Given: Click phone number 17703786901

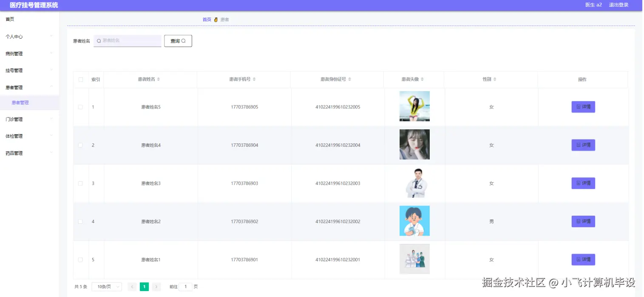Looking at the screenshot, I should click(244, 260).
